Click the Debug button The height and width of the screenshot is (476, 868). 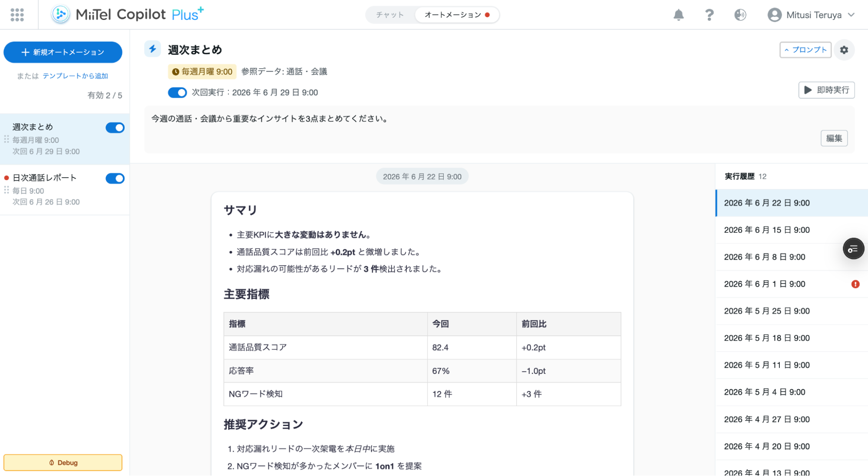63,463
